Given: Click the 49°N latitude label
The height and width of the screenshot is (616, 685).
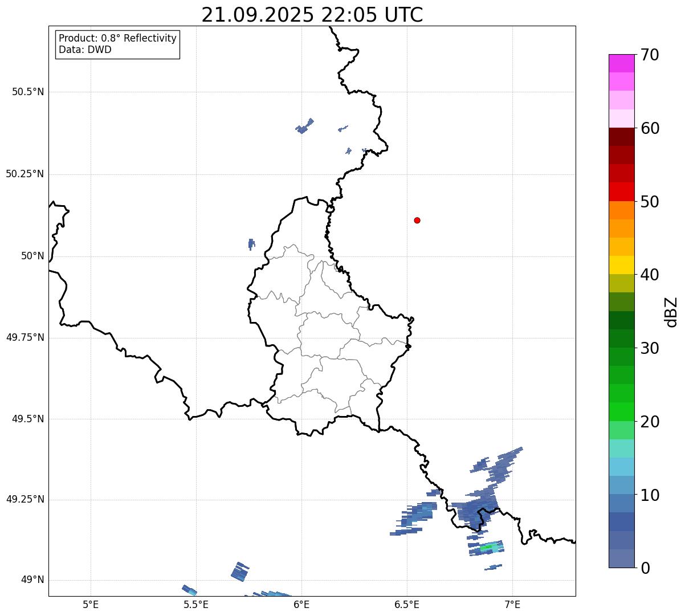Looking at the screenshot, I should pyautogui.click(x=32, y=580).
